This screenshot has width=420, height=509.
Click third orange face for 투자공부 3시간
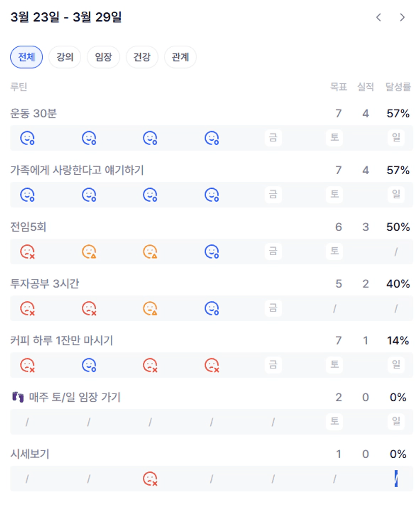point(150,308)
